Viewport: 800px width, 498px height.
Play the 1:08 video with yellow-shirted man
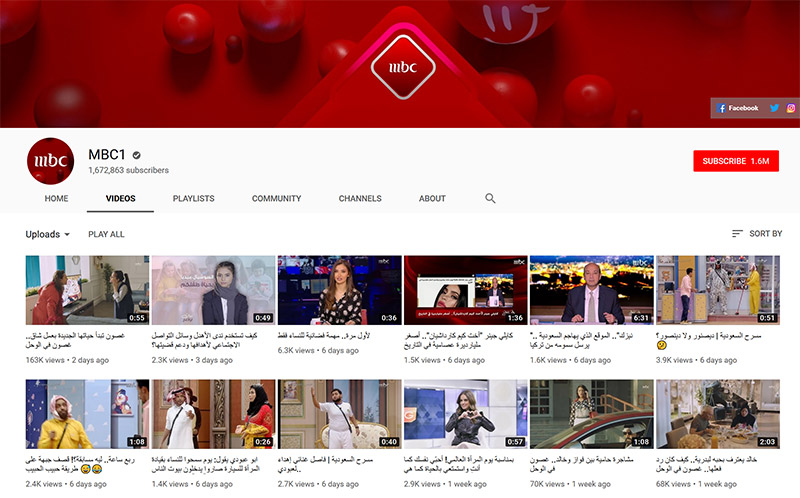coord(87,414)
